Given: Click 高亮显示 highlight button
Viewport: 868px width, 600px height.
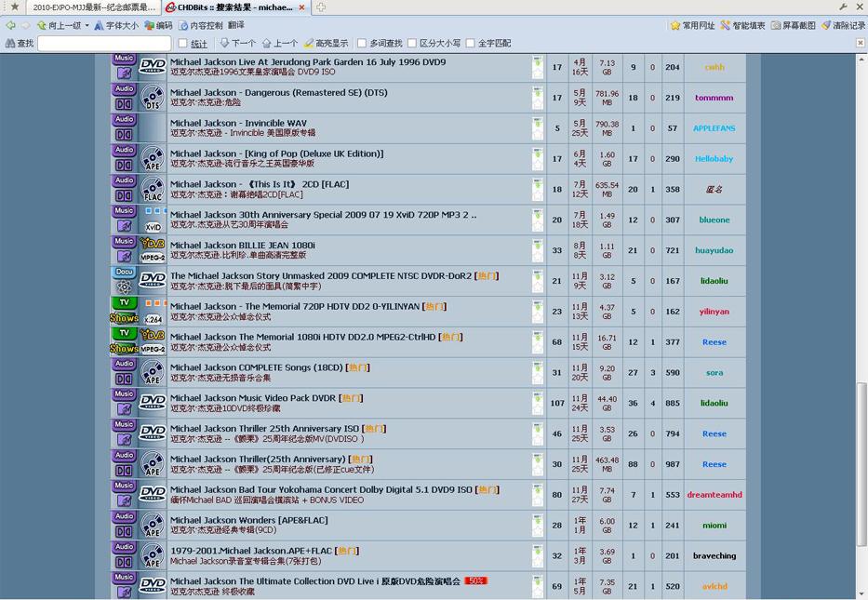Looking at the screenshot, I should [x=326, y=43].
